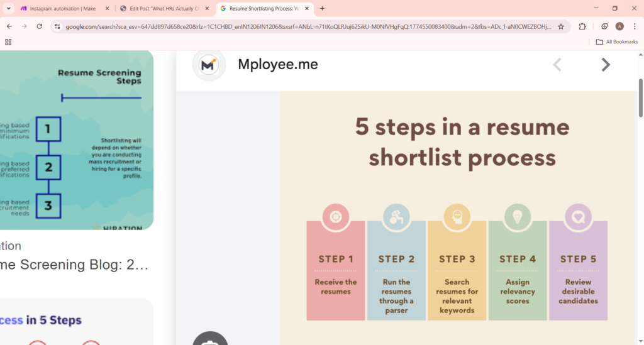View site information icon in address bar
644x345 pixels.
point(57,26)
